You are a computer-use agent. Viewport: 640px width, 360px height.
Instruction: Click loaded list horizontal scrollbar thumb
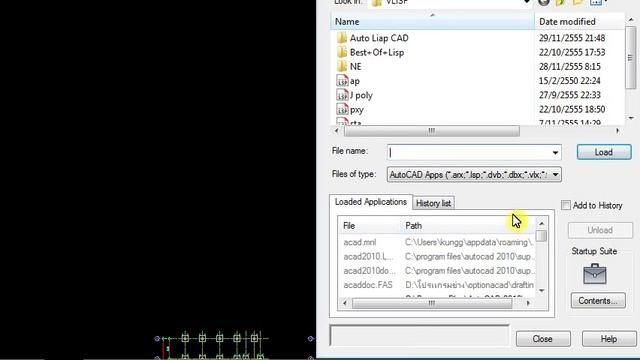click(x=432, y=303)
